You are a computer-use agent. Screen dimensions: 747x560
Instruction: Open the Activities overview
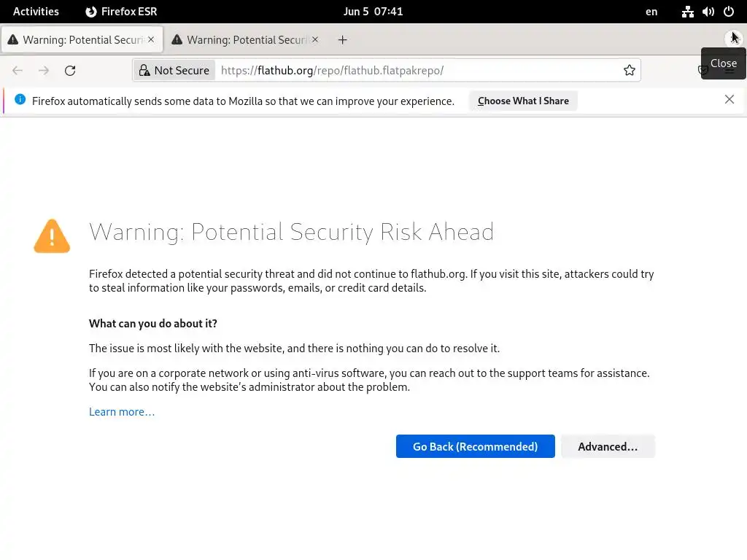(36, 12)
